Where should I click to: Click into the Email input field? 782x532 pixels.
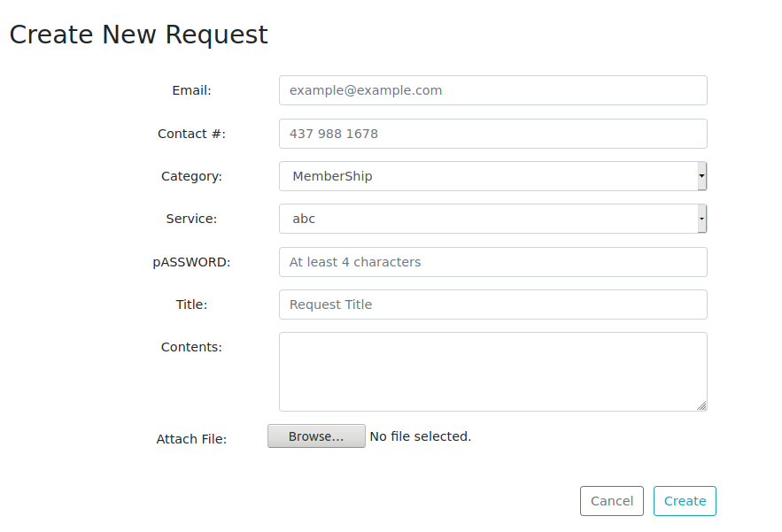point(492,90)
